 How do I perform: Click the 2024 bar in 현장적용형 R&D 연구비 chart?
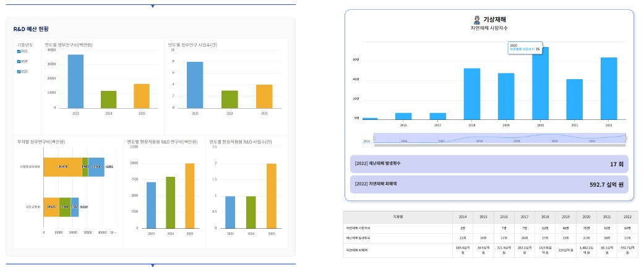coord(171,202)
